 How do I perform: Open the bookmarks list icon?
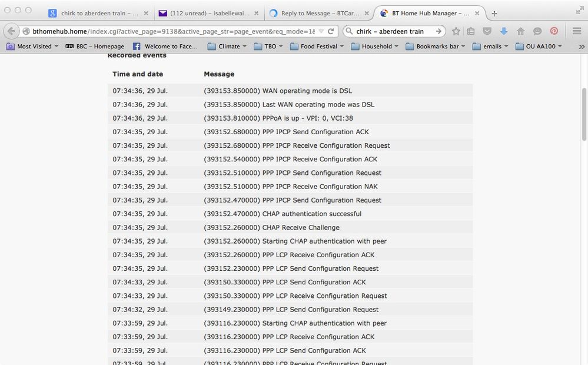[x=471, y=31]
